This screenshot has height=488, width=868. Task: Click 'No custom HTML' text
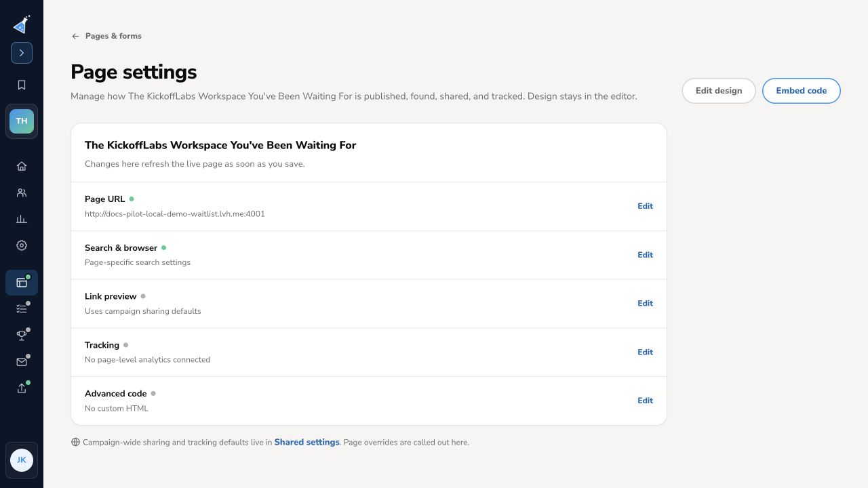[117, 409]
